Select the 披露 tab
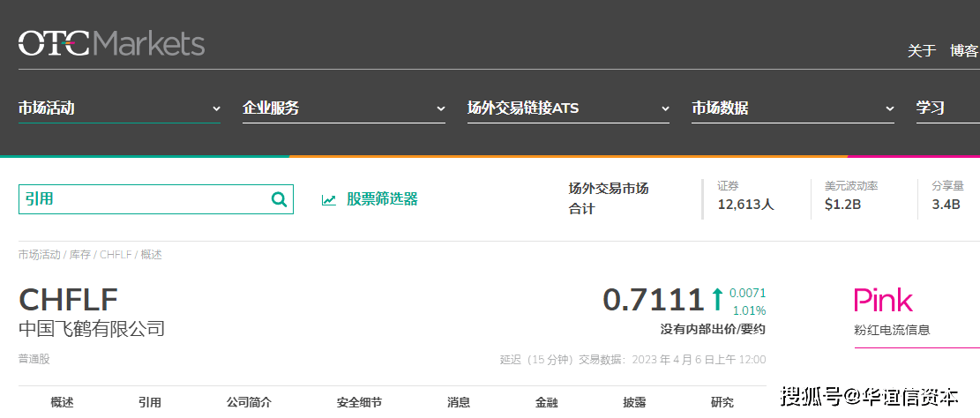This screenshot has height=418, width=980. tap(634, 402)
